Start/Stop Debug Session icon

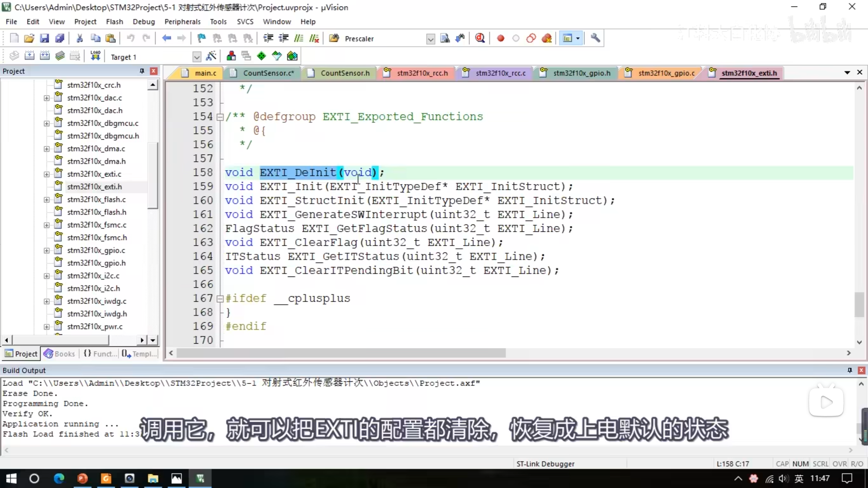[480, 38]
